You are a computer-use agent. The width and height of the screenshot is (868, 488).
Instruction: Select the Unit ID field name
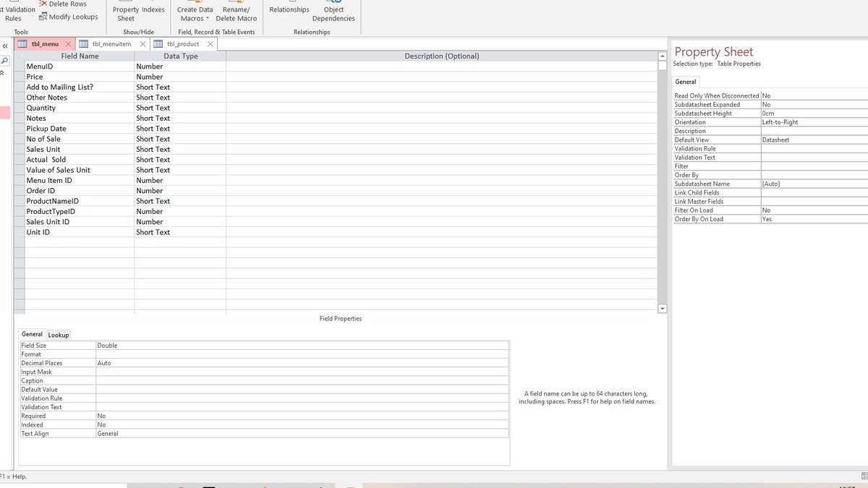80,232
